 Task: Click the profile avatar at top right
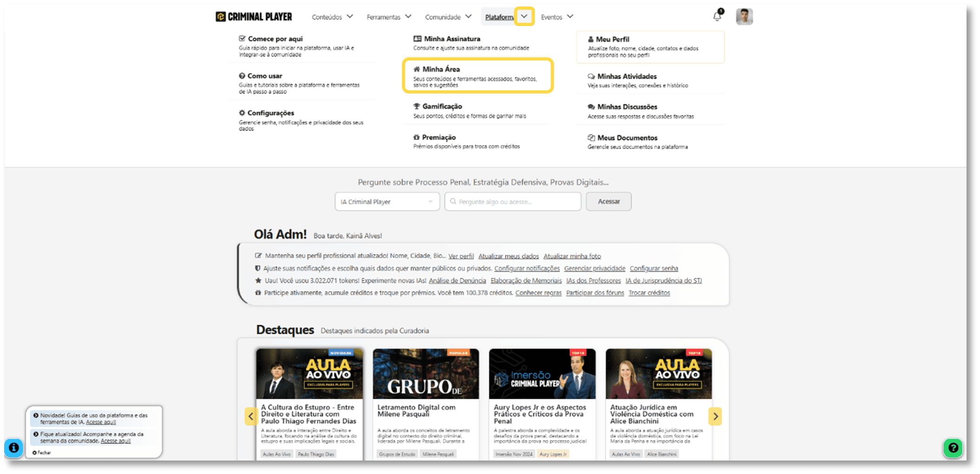point(744,16)
